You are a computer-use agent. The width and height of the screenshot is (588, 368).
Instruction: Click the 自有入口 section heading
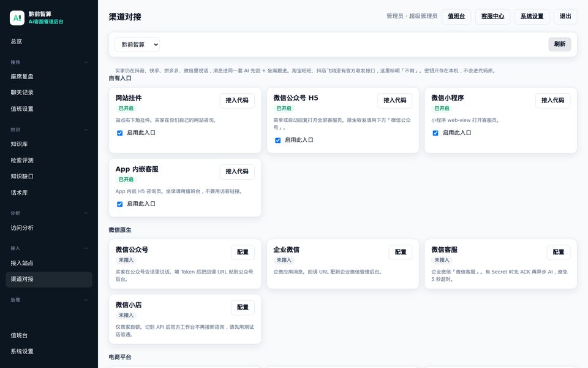tap(120, 78)
